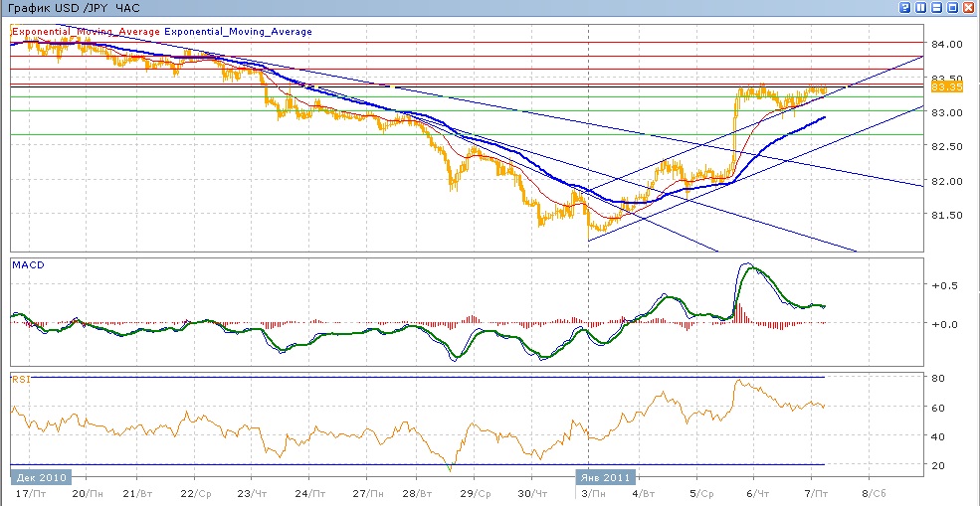This screenshot has width=980, height=506.
Task: Click the Дек 2010 month marker
Action: (41, 477)
